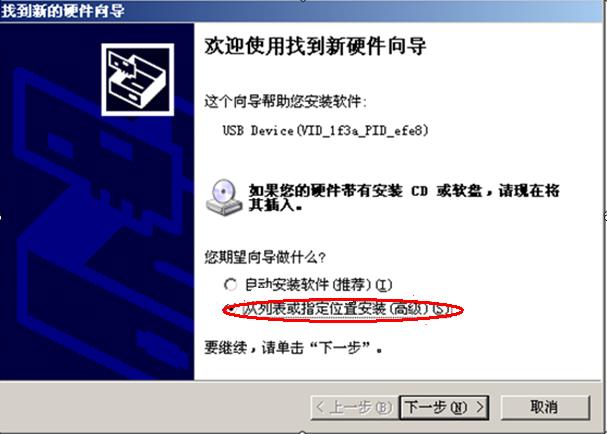Select 从列表或指定位置安装(高级) radio button
This screenshot has height=434, width=607.
[x=231, y=309]
